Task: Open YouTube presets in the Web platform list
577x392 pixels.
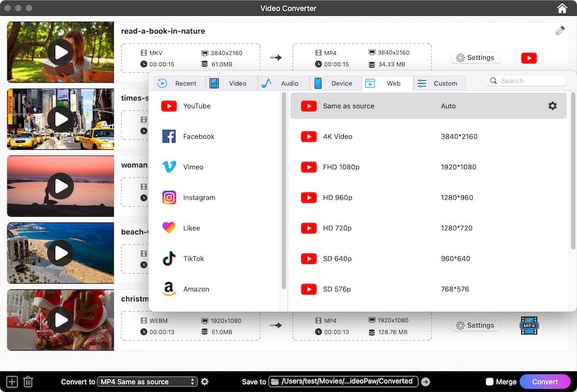Action: click(168, 105)
